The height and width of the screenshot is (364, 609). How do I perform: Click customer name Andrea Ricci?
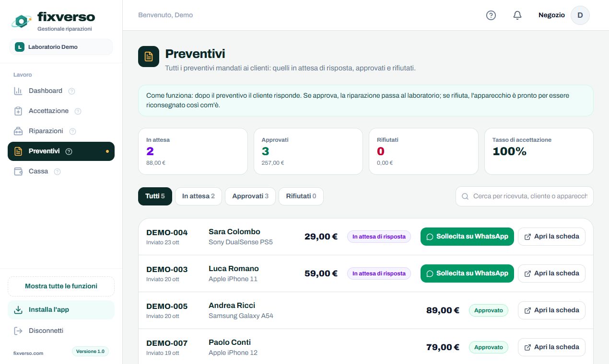232,306
